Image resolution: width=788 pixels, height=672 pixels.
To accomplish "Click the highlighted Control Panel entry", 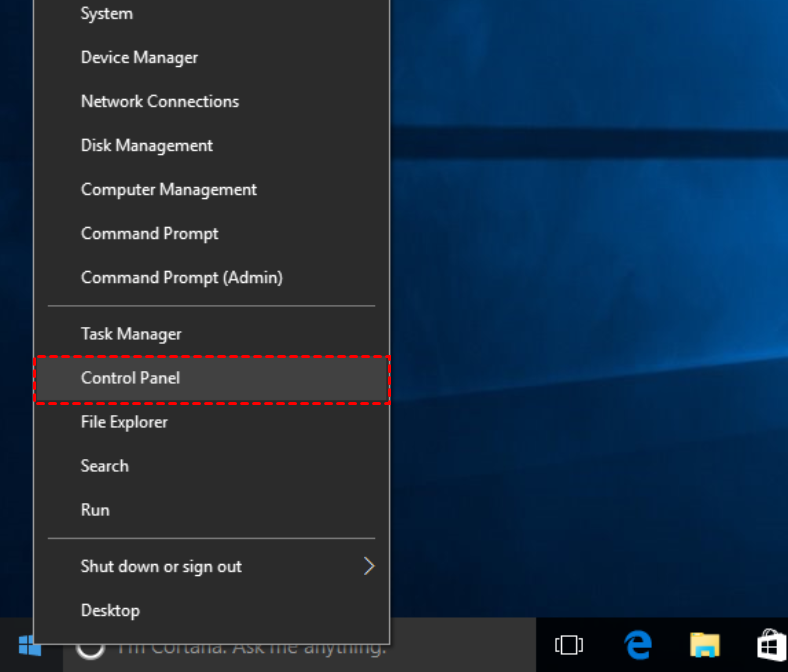I will point(131,378).
